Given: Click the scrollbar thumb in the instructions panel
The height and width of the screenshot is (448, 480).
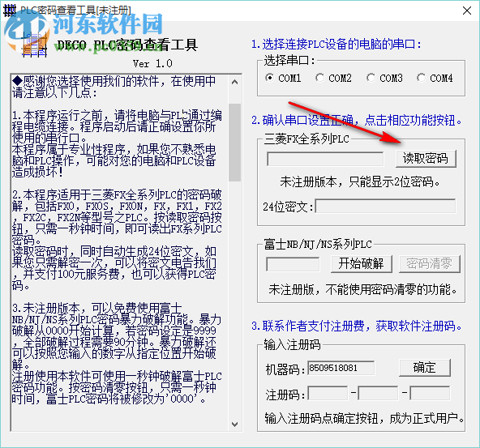Looking at the screenshot, I should pyautogui.click(x=235, y=143).
